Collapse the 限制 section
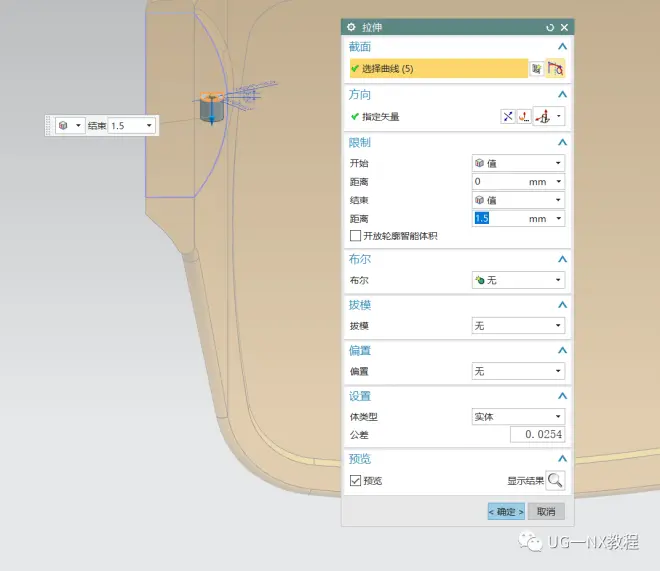 point(562,142)
